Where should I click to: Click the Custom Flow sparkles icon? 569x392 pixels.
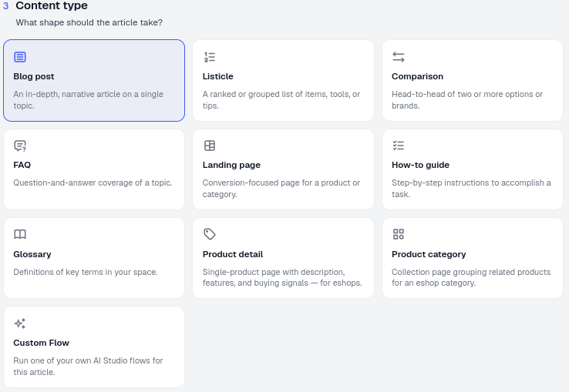[20, 323]
